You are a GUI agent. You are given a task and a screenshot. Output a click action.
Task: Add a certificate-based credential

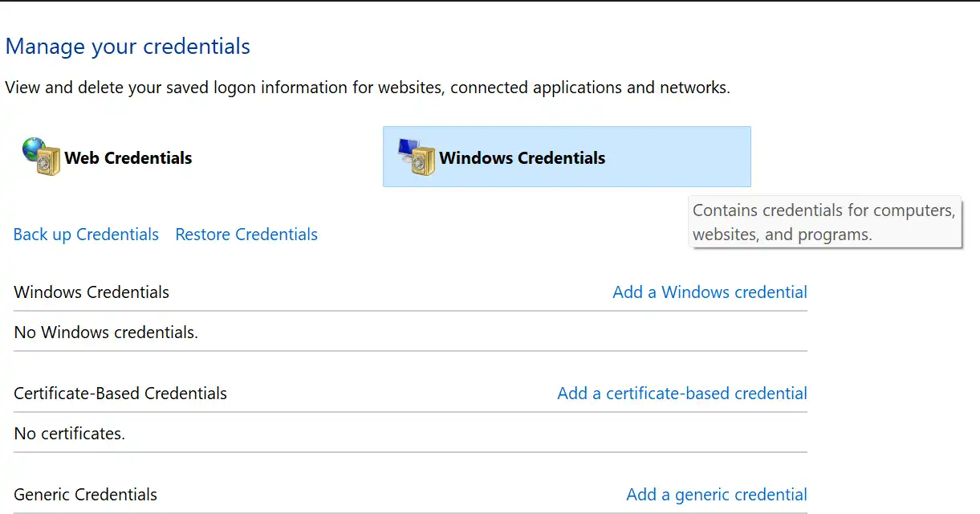[682, 394]
